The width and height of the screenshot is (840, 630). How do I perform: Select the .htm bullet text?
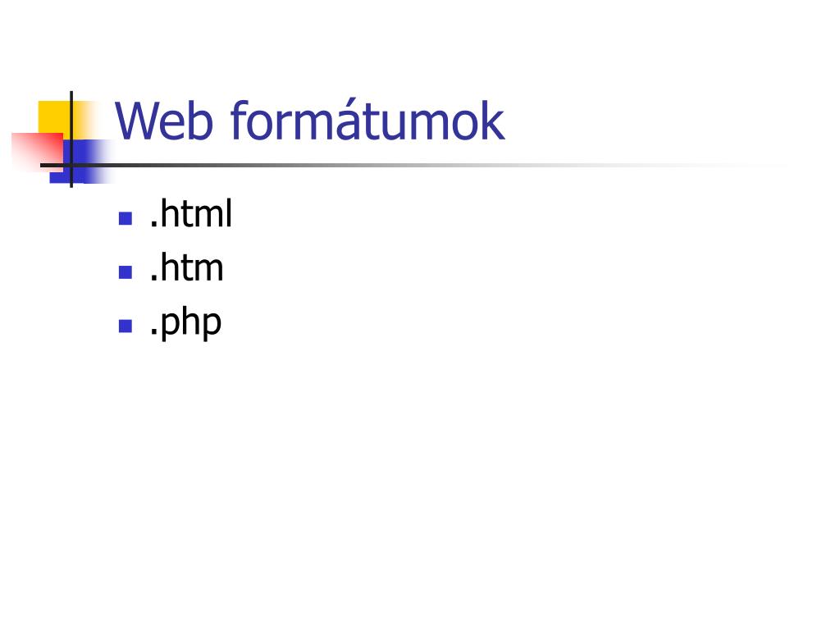coord(186,267)
